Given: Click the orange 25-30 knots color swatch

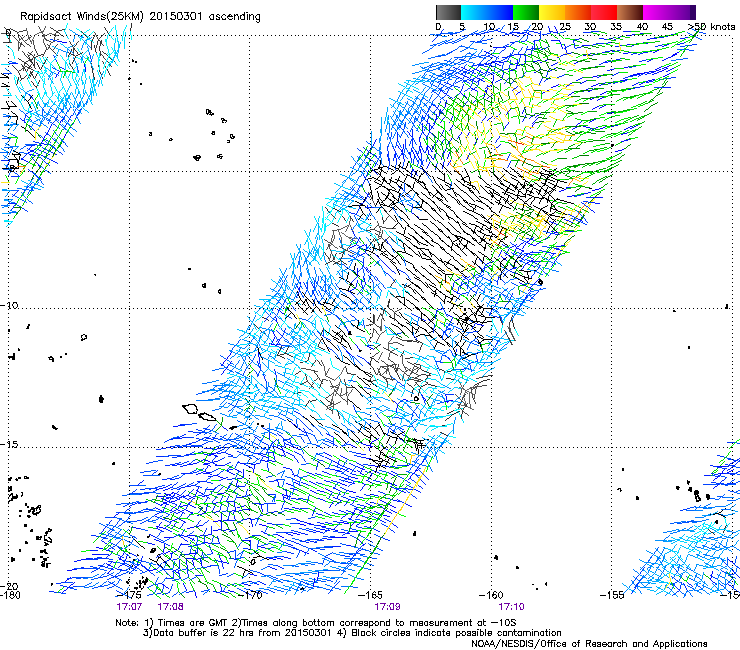Looking at the screenshot, I should 578,12.
